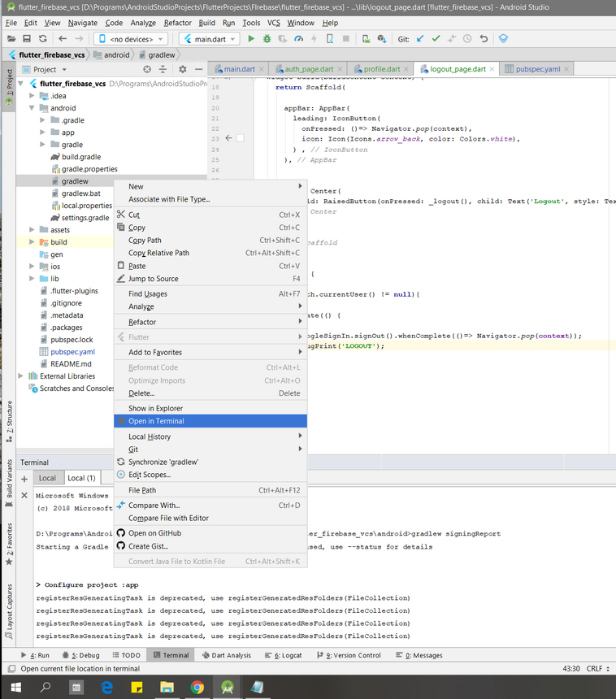The width and height of the screenshot is (616, 699).
Task: Click the Git update project arrow
Action: pyautogui.click(x=420, y=38)
